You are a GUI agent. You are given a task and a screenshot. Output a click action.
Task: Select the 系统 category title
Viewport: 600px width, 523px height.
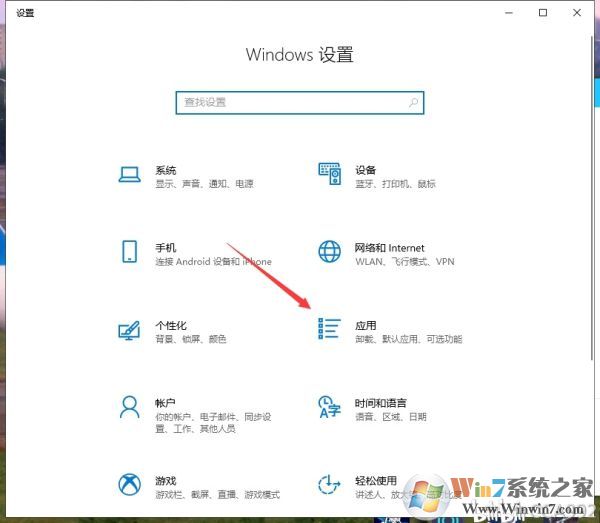(166, 170)
